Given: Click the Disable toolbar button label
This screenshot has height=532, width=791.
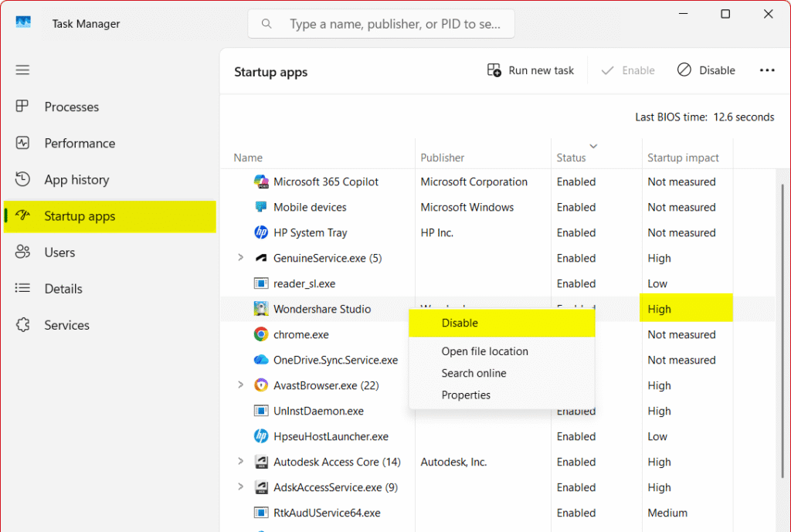Looking at the screenshot, I should (717, 70).
